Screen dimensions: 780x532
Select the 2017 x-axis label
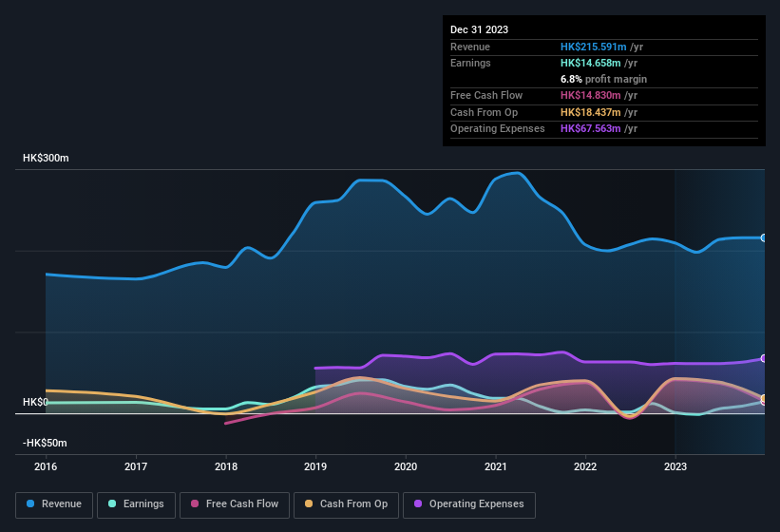click(136, 466)
